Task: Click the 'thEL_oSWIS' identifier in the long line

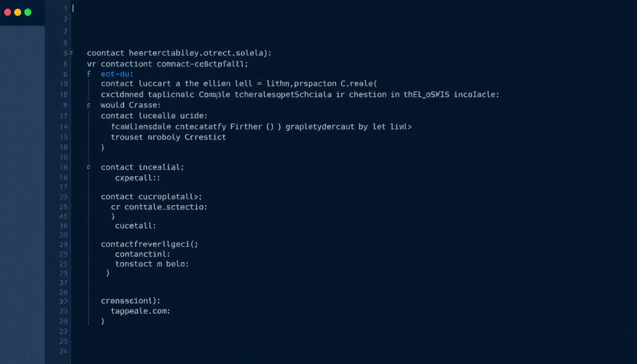Action: point(427,94)
